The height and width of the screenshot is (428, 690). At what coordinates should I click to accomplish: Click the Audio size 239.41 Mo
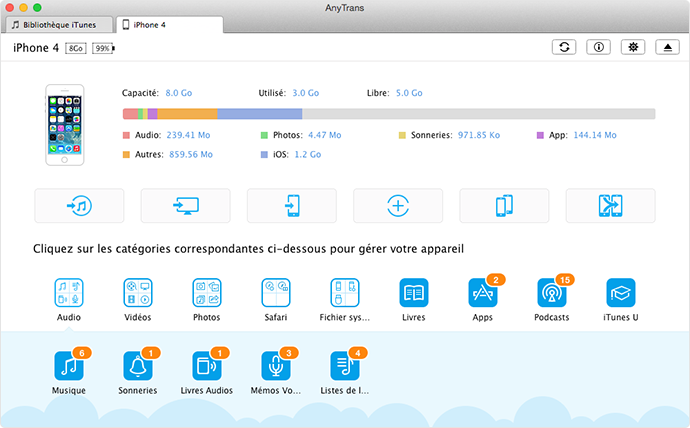click(188, 135)
